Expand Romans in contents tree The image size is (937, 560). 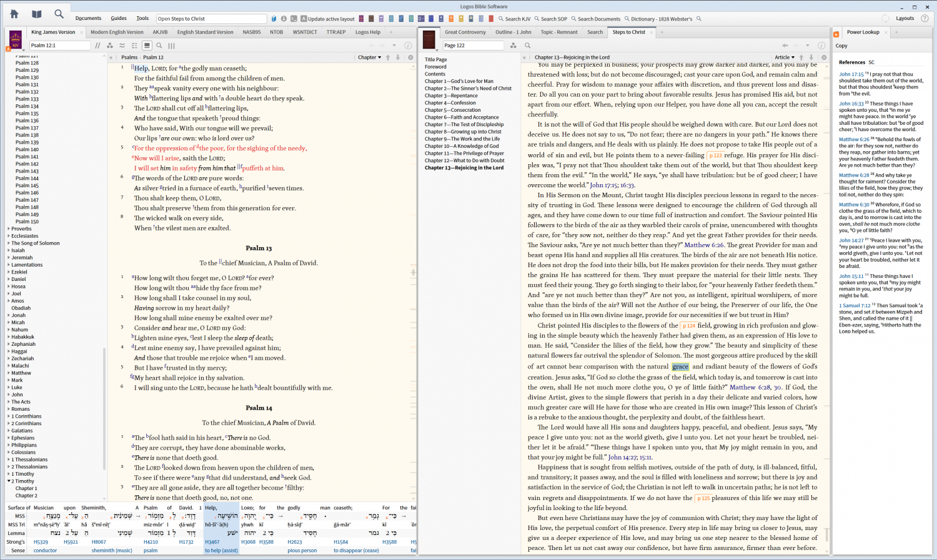click(9, 409)
